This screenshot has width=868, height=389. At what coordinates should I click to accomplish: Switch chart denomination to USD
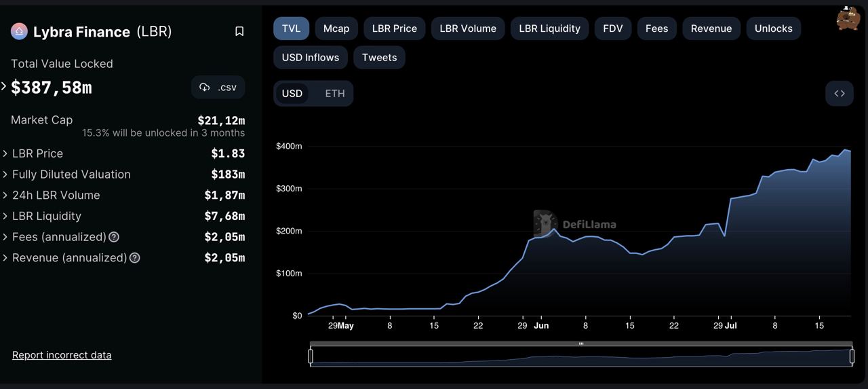292,93
